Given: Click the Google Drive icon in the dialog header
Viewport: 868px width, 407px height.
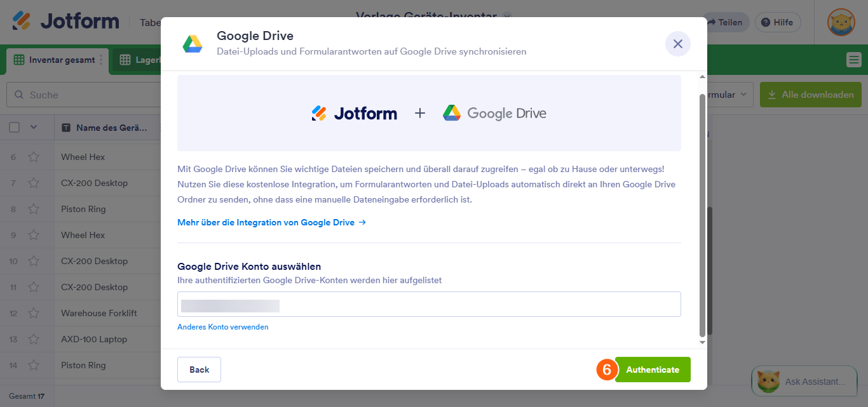Looking at the screenshot, I should click(x=191, y=44).
